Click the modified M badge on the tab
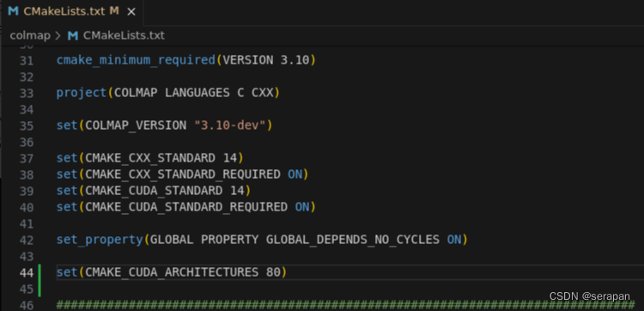 pyautogui.click(x=114, y=11)
